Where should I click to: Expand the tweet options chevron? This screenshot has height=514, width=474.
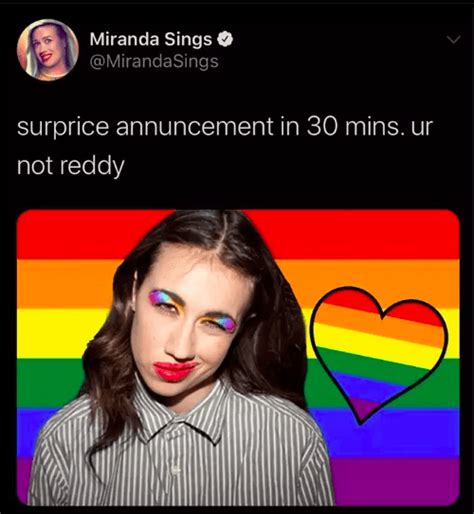coord(453,39)
